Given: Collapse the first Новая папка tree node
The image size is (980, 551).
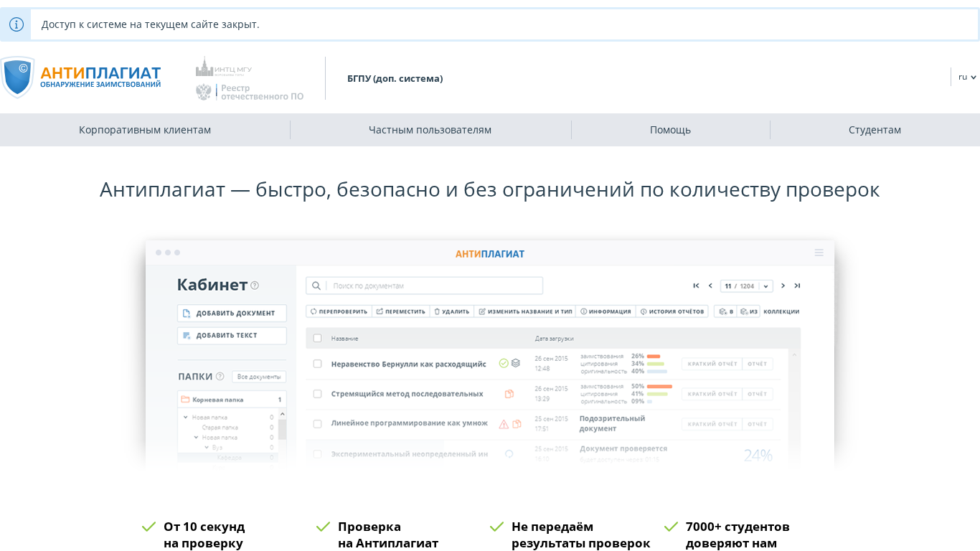Looking at the screenshot, I should point(186,417).
